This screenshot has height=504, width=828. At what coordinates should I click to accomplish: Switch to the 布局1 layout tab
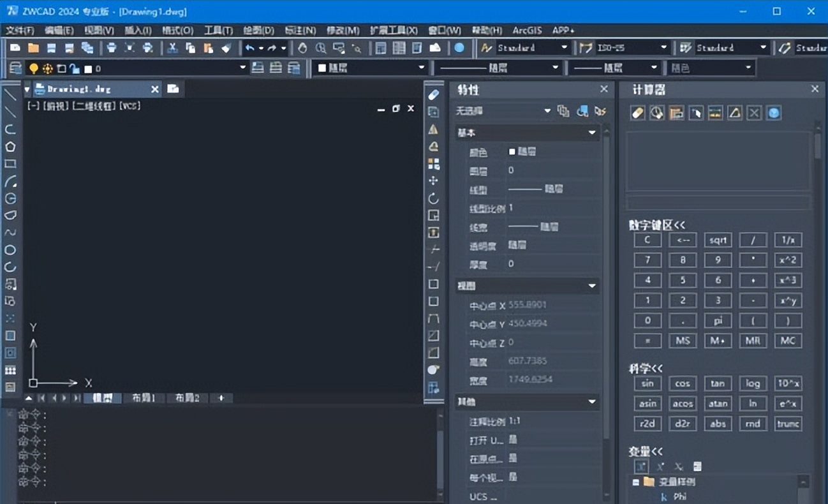143,398
